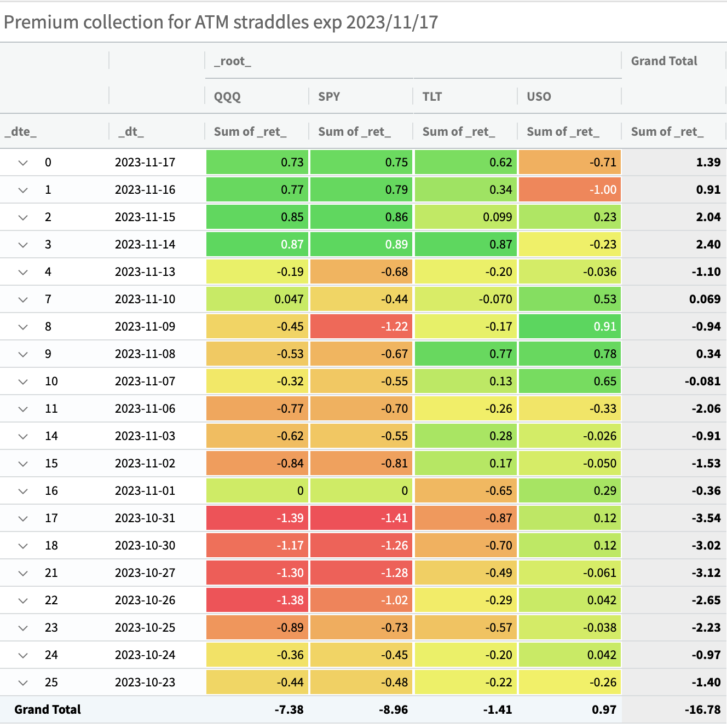Click the chevron on the 2023-11-10 row

tap(23, 299)
